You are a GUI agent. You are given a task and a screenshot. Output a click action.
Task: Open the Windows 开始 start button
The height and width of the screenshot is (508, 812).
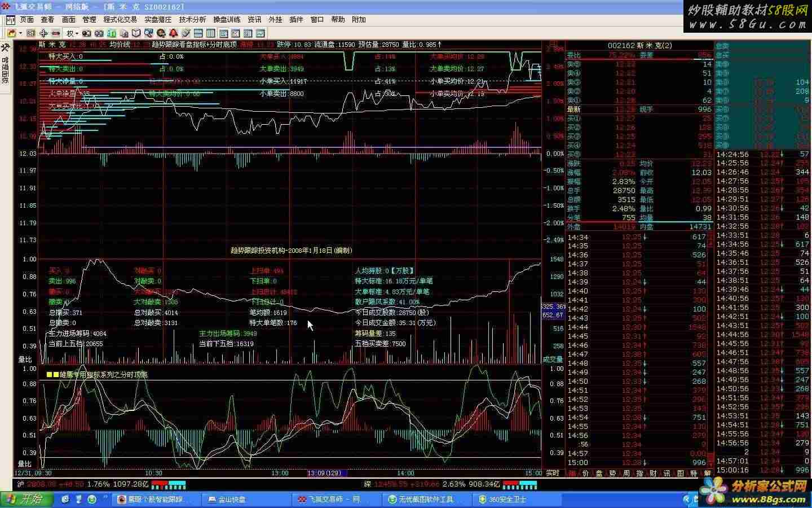(x=28, y=500)
